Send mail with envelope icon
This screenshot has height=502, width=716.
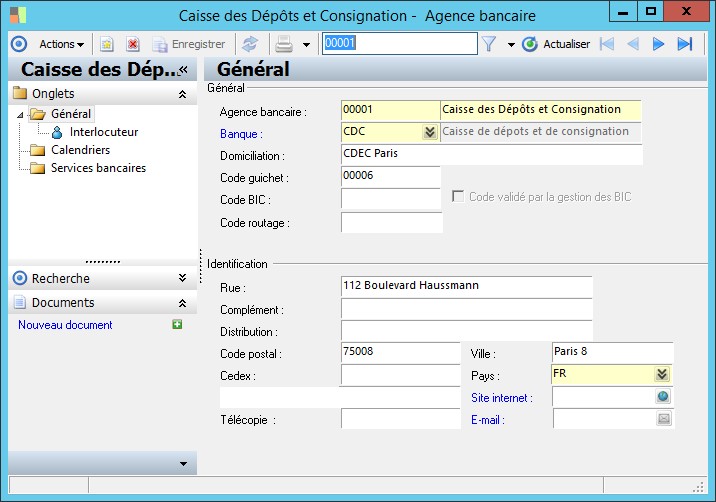click(663, 418)
